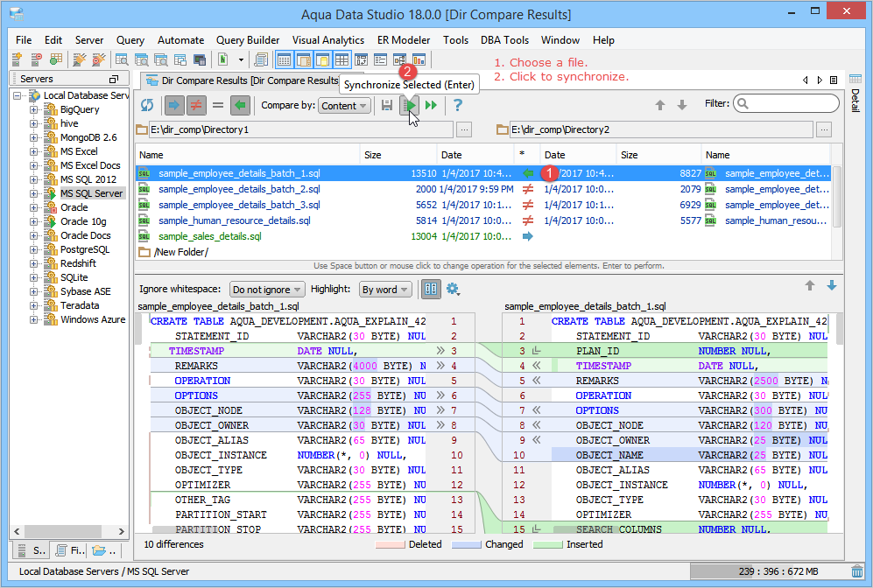Open the DBA Tools menu

coord(504,40)
